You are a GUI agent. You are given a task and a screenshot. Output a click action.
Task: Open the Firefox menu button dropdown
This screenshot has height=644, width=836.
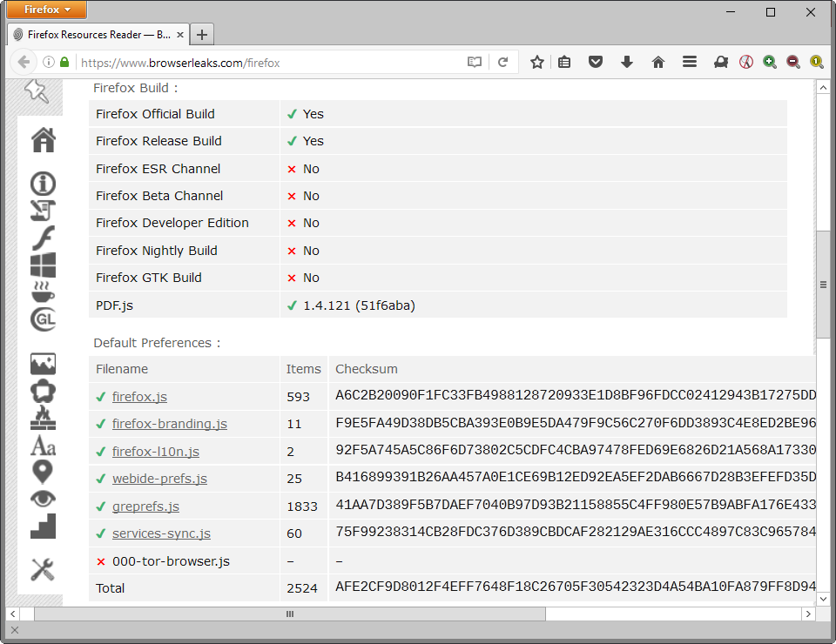tap(47, 10)
